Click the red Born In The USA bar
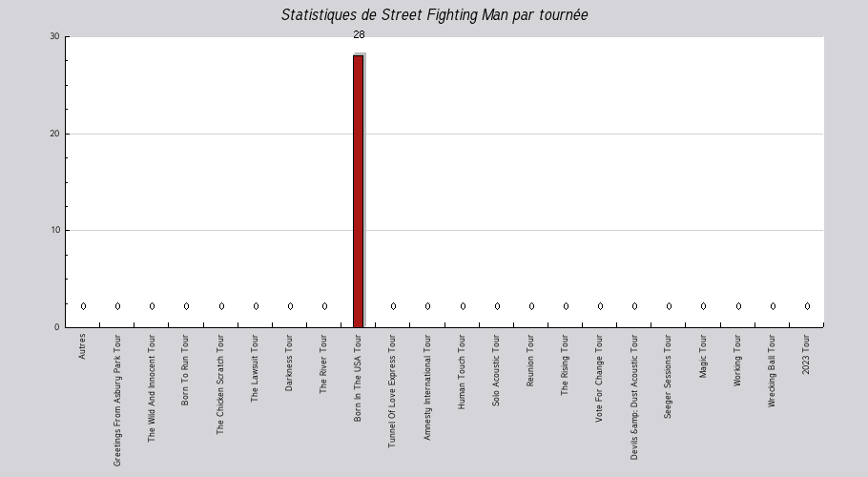 [x=358, y=191]
